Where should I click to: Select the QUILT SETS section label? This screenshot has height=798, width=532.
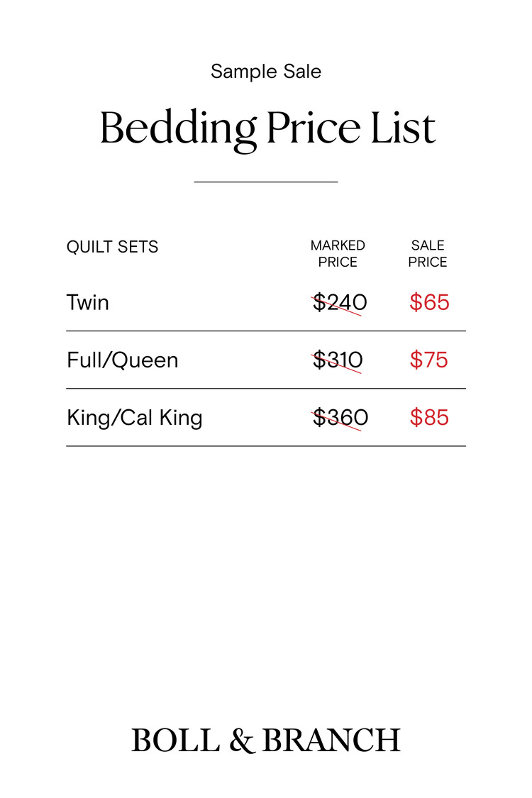112,247
